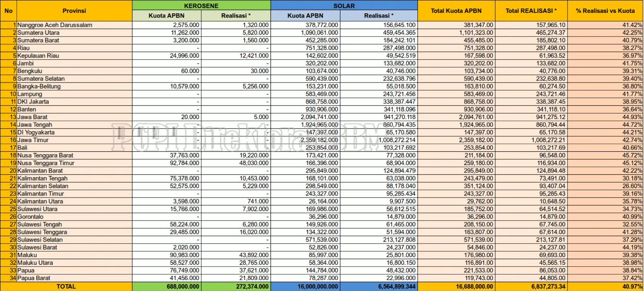Select the Kuota APBN subheader under SOLAR
This screenshot has height=291, width=644.
coord(305,16)
